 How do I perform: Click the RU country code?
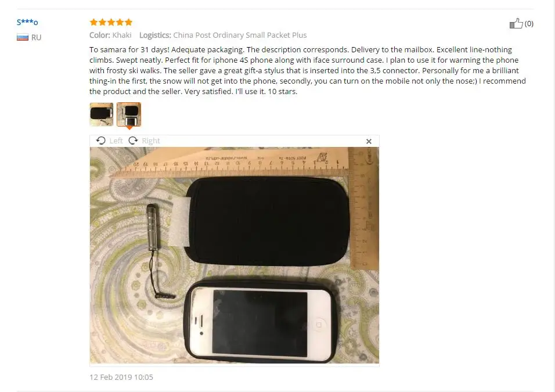36,38
